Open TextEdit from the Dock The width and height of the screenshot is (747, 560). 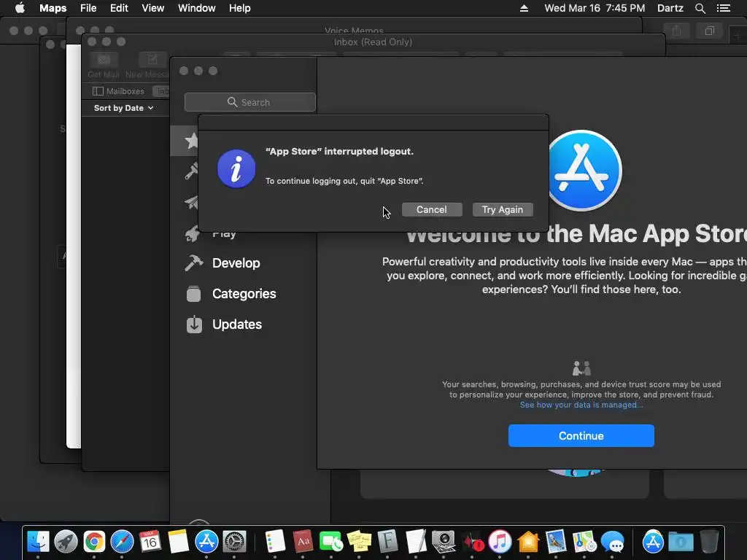[x=415, y=542]
